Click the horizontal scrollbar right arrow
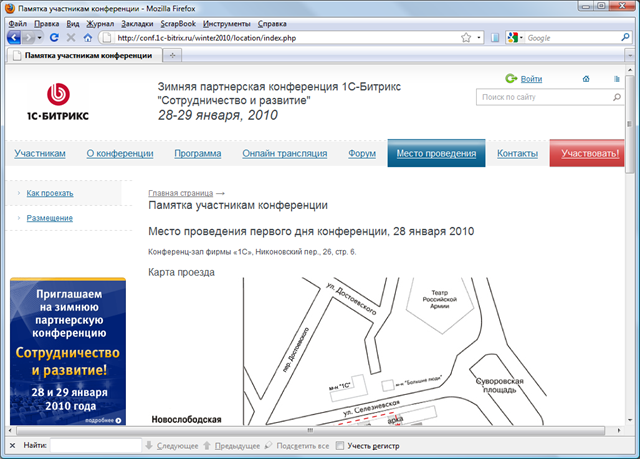 tap(619, 430)
